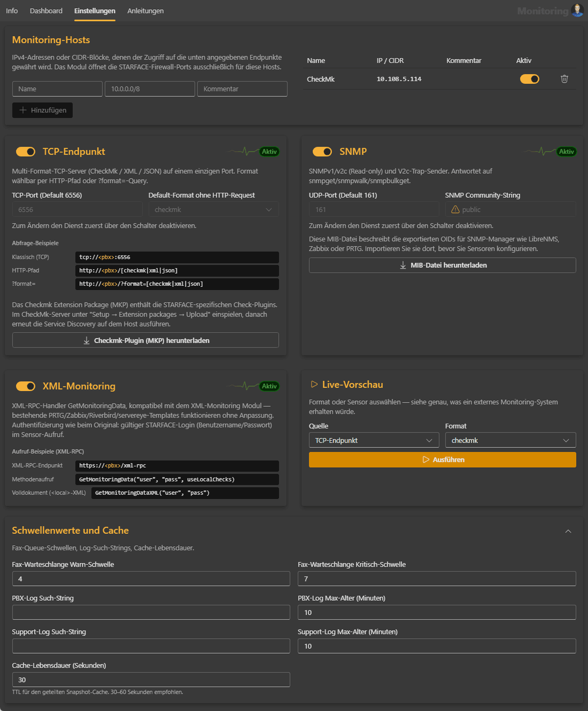588x711 pixels.
Task: Click the ?format=[checkmk|xml|json] URL example
Action: [177, 284]
